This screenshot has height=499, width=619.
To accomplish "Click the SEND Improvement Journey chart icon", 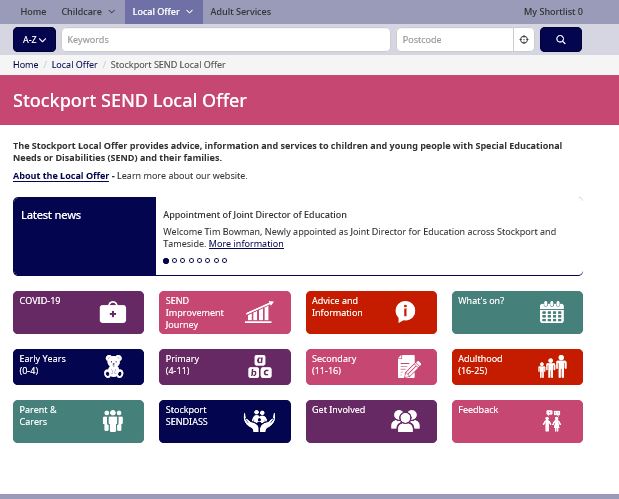I will [x=259, y=312].
